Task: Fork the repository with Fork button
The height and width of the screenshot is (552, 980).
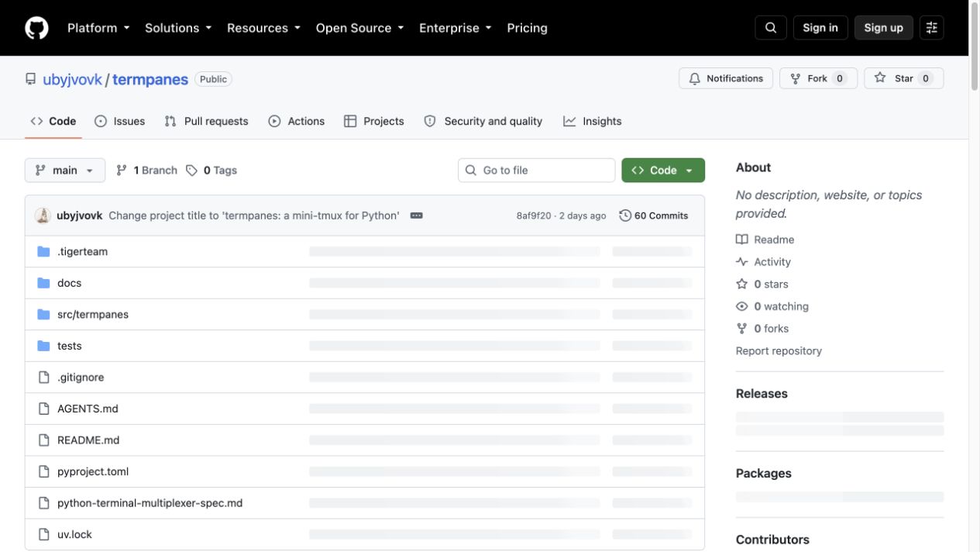Action: [818, 78]
